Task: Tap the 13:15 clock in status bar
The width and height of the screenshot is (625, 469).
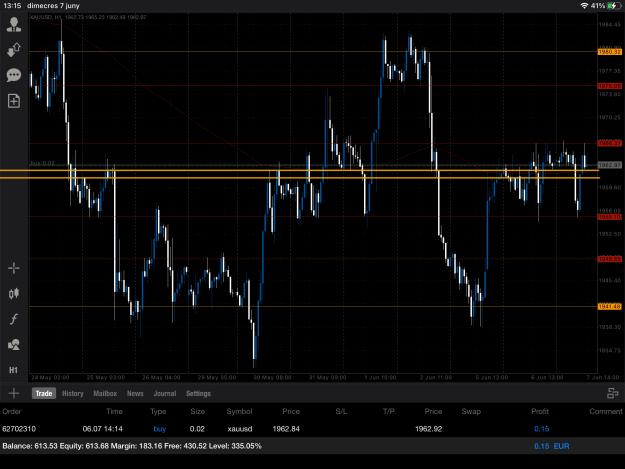Action: tap(12, 6)
